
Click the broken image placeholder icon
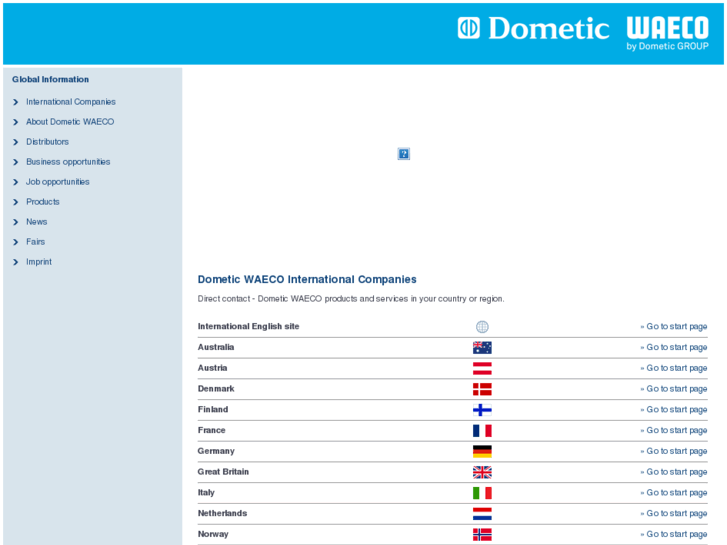tap(404, 154)
